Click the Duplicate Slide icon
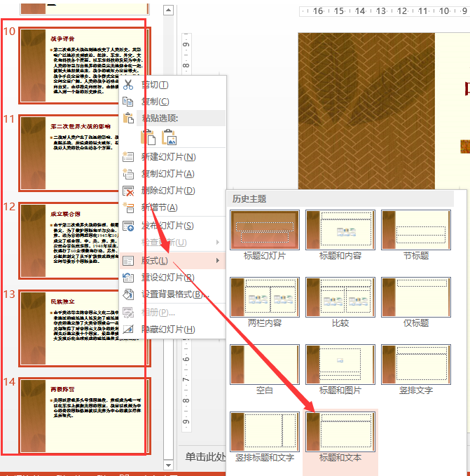Viewport: 470px width, 476px height. pos(128,174)
